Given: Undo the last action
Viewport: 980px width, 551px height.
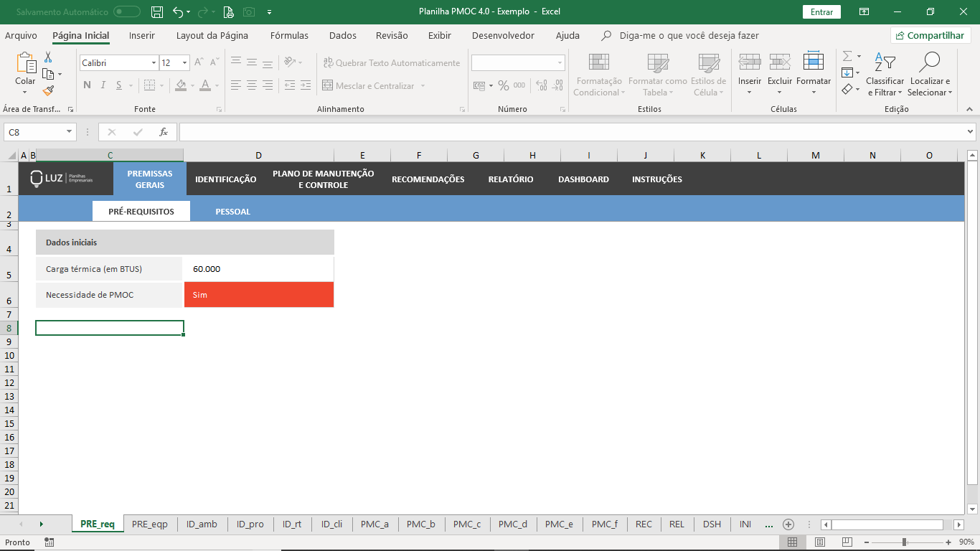Looking at the screenshot, I should [178, 11].
